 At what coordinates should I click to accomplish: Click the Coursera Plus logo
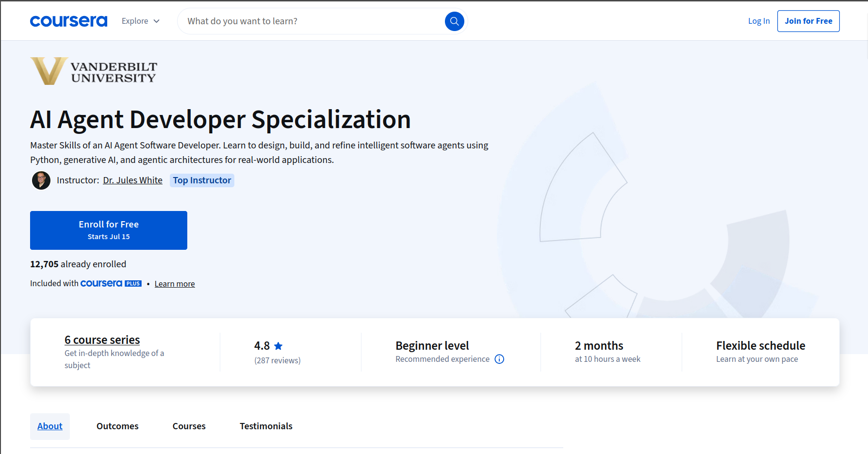111,283
